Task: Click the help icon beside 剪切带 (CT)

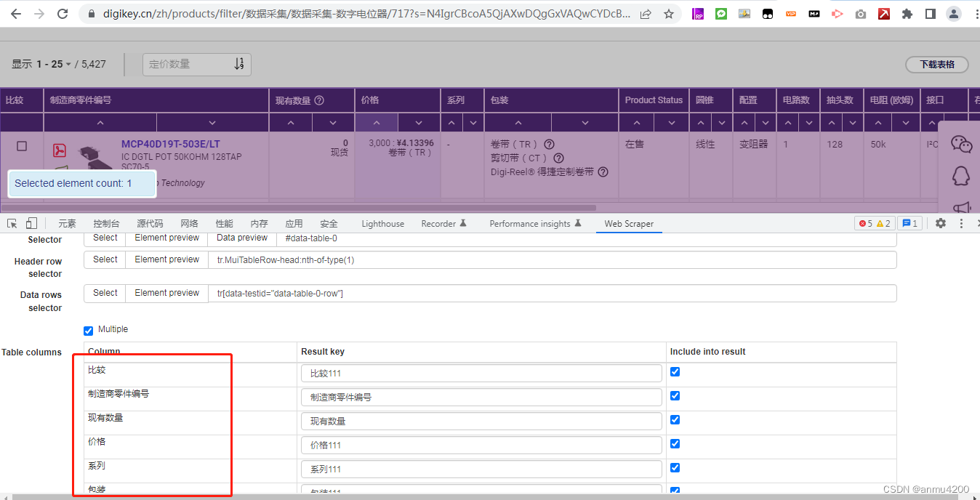Action: point(558,158)
